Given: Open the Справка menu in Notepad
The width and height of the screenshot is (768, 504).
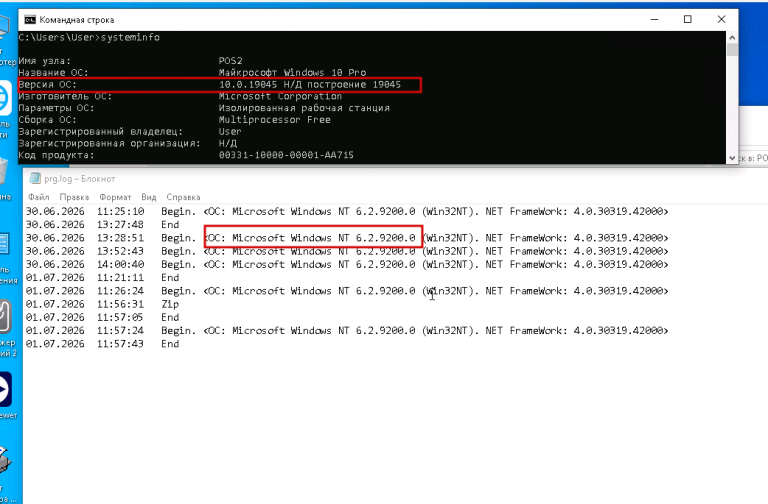Looking at the screenshot, I should click(183, 197).
